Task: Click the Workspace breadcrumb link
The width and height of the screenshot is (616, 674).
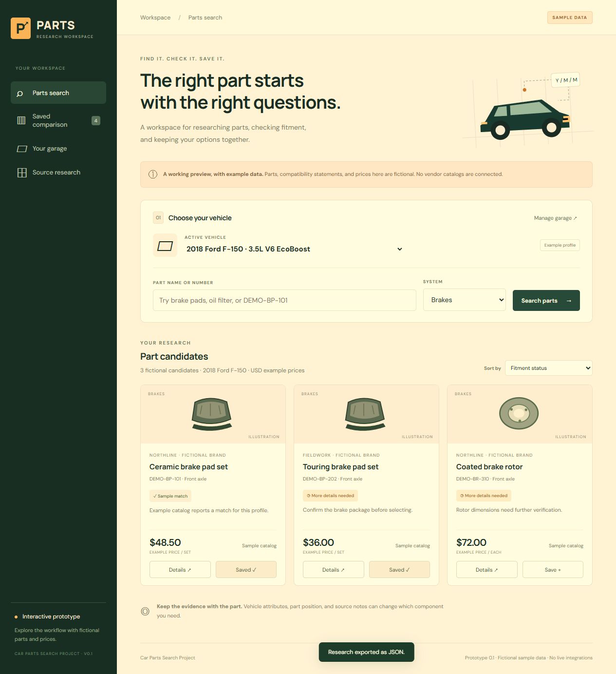Action: pyautogui.click(x=155, y=18)
